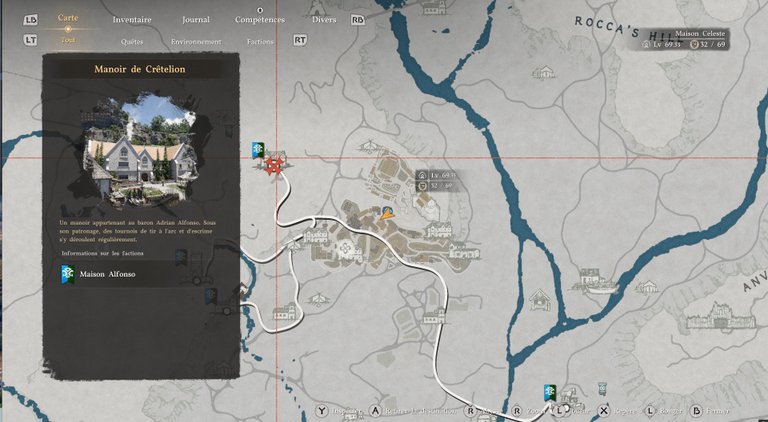Click the RT trigger button icon
This screenshot has height=422, width=768.
(x=300, y=41)
